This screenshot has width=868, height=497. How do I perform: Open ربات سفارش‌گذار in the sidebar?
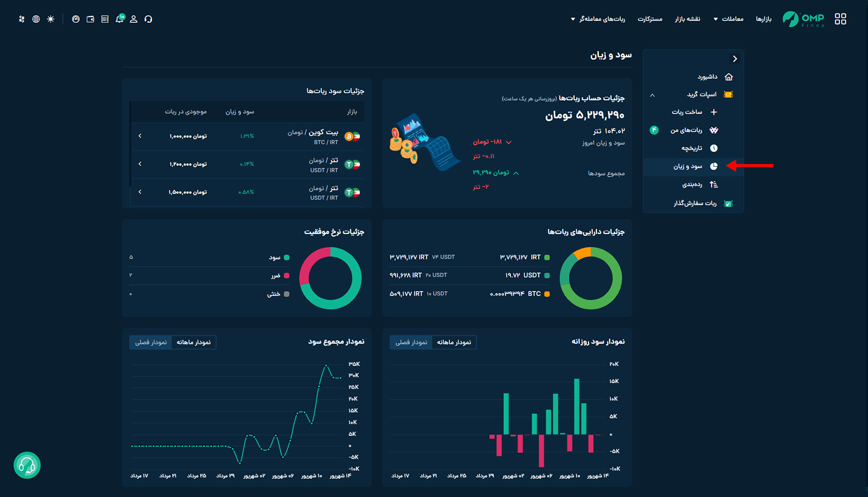click(694, 203)
